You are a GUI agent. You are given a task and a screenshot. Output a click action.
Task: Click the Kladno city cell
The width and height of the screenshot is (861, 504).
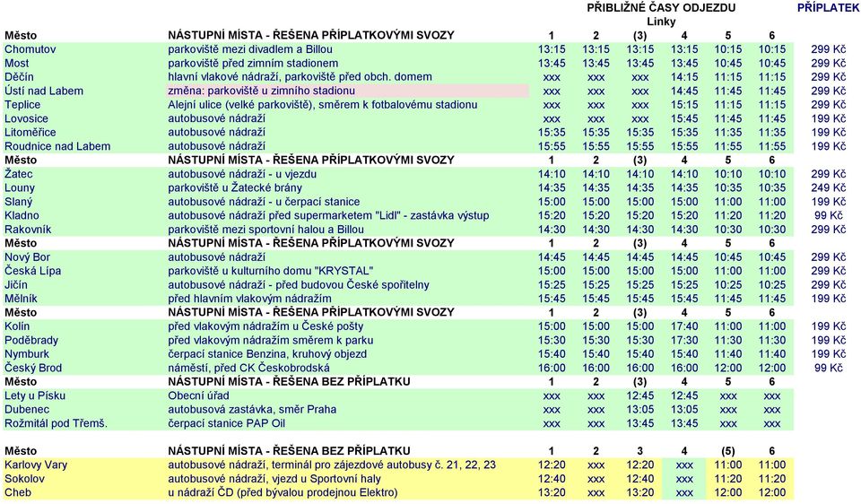(x=22, y=216)
